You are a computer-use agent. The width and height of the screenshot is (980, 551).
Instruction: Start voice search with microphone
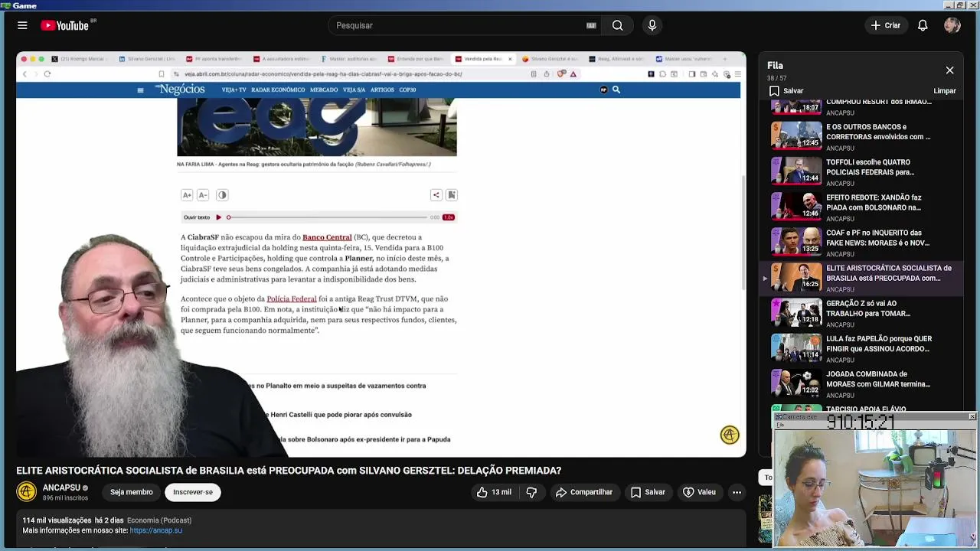(x=652, y=25)
